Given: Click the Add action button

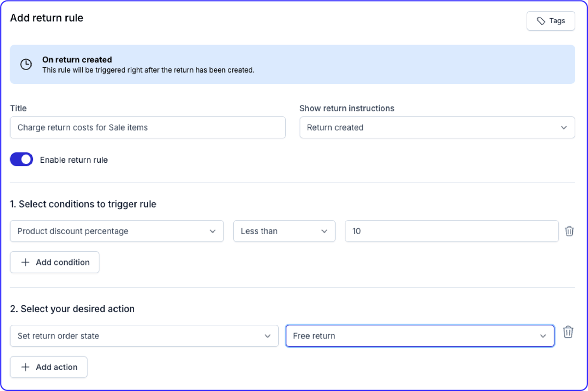Looking at the screenshot, I should [49, 366].
